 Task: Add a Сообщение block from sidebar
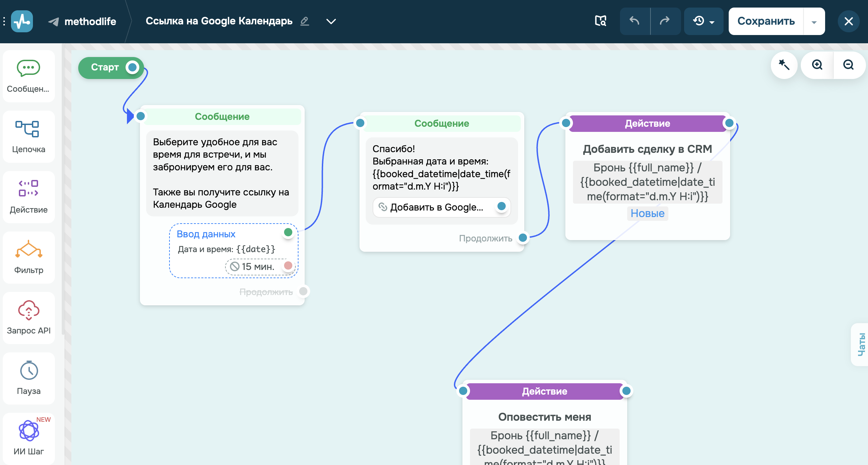point(28,76)
